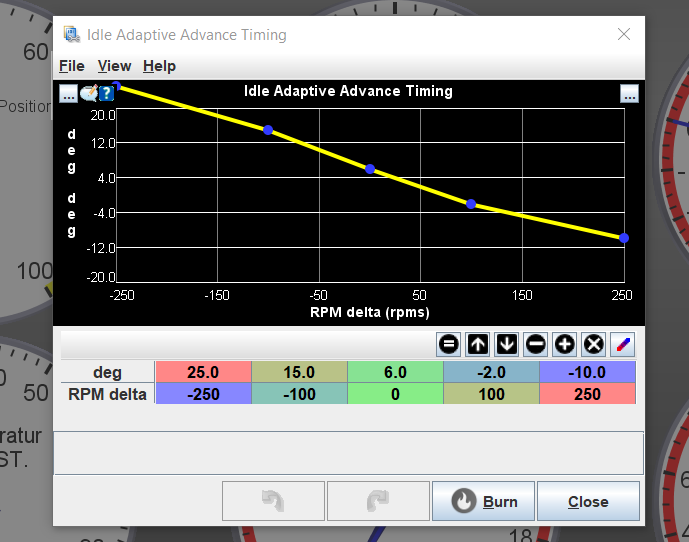
Task: Open the top-right ellipsis graph options button
Action: [629, 93]
